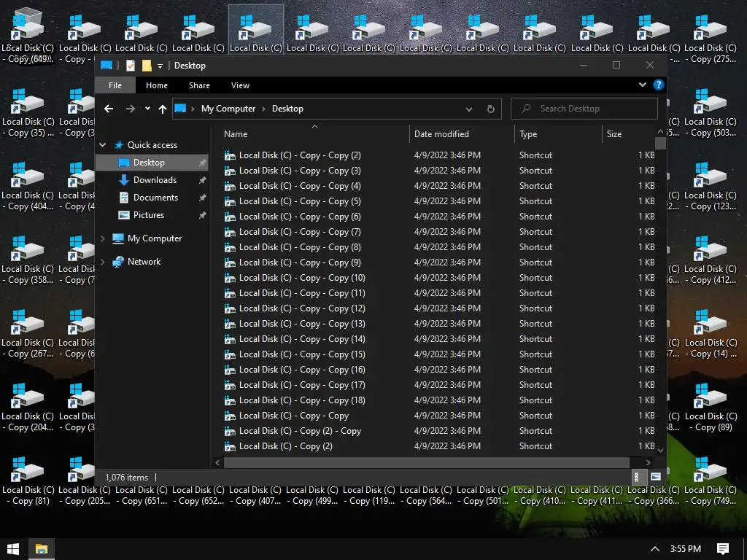Viewport: 747px width, 560px height.
Task: Switch to the Home ribbon tab
Action: pos(157,85)
